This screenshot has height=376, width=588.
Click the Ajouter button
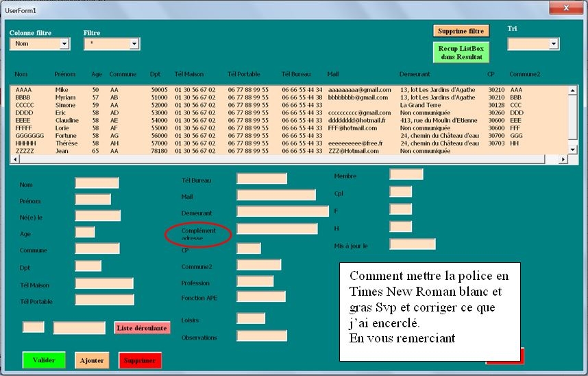point(92,360)
